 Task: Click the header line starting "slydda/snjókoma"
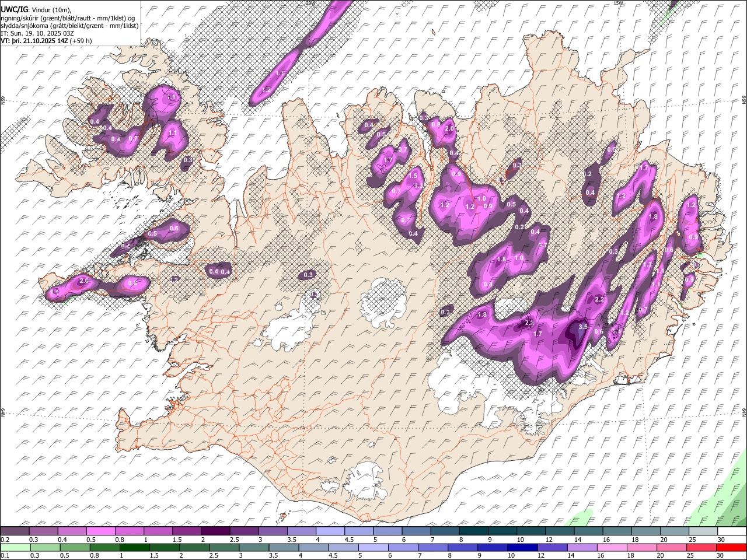pyautogui.click(x=69, y=25)
